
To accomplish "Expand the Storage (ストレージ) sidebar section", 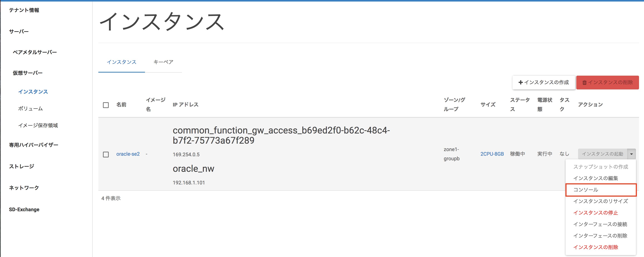I will tap(21, 166).
